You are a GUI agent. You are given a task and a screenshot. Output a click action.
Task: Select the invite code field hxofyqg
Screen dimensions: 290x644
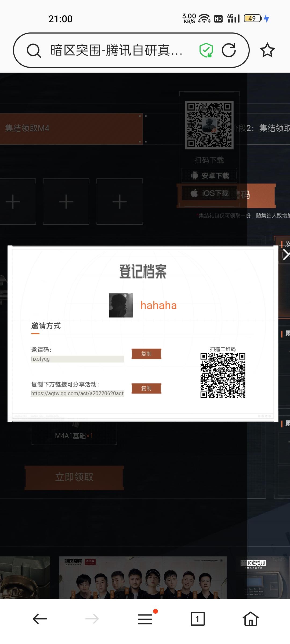click(x=78, y=359)
